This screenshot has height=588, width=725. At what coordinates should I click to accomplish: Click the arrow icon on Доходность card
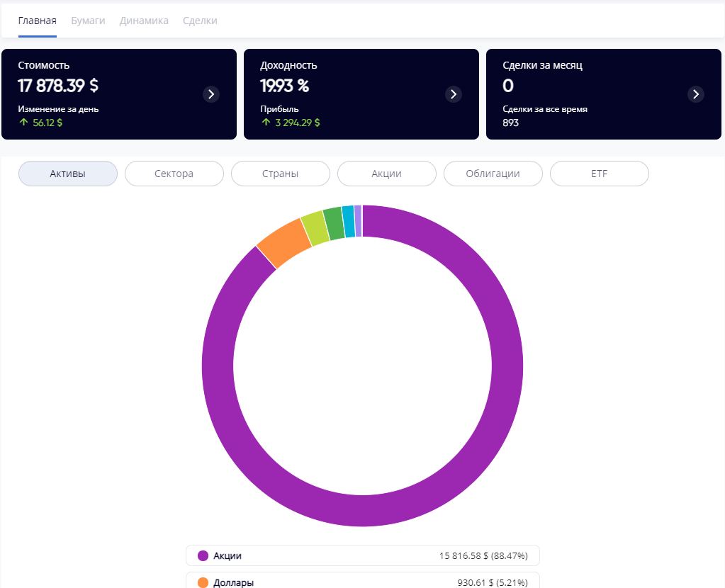[x=454, y=94]
